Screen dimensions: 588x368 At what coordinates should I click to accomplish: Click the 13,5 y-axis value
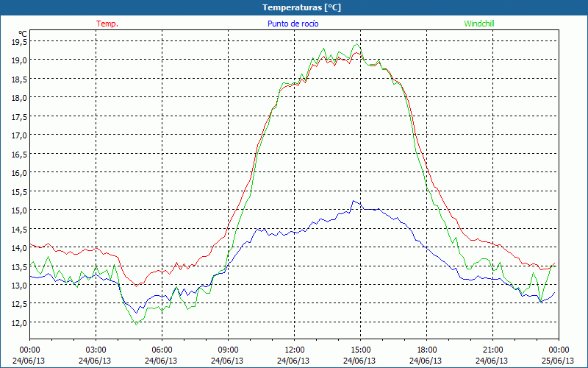tap(19, 266)
